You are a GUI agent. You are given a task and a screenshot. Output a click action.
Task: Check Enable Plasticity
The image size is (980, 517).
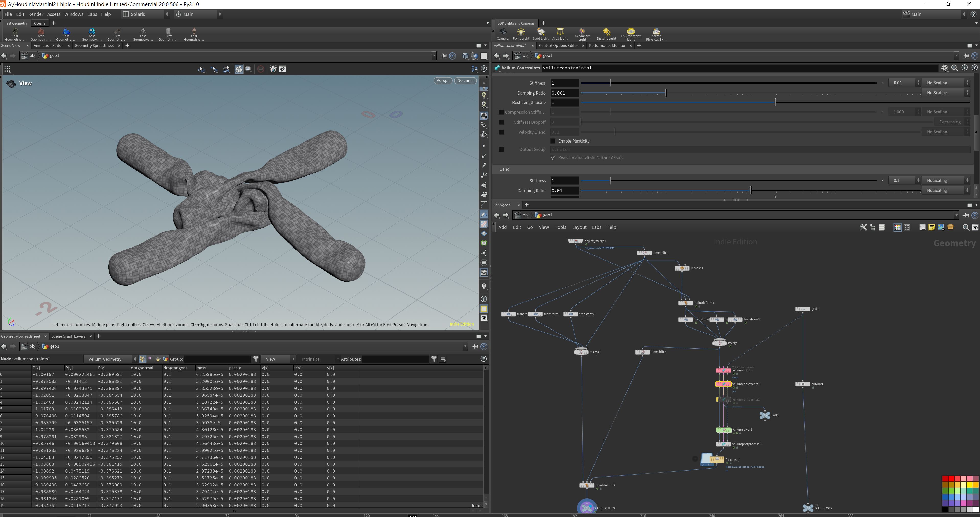[553, 141]
